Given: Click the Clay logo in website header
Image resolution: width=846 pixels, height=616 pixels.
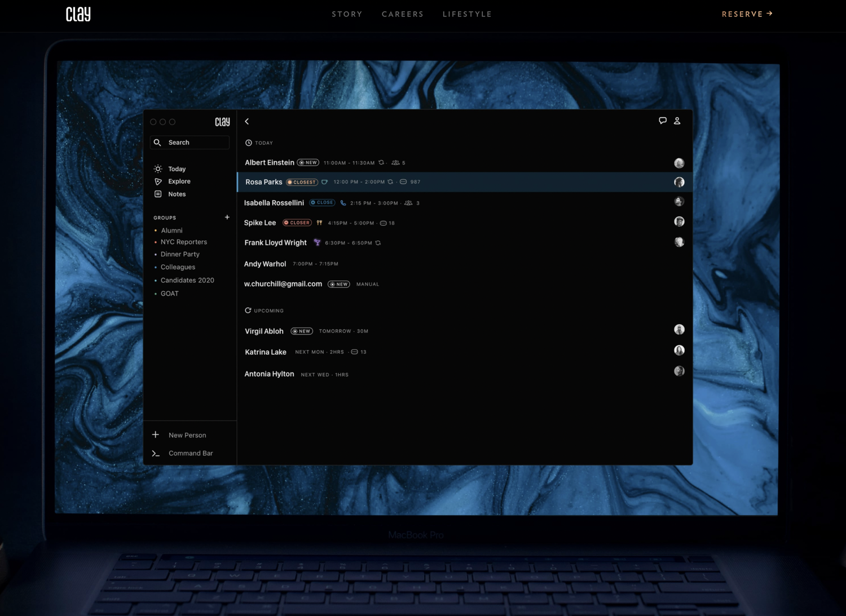Looking at the screenshot, I should tap(78, 14).
